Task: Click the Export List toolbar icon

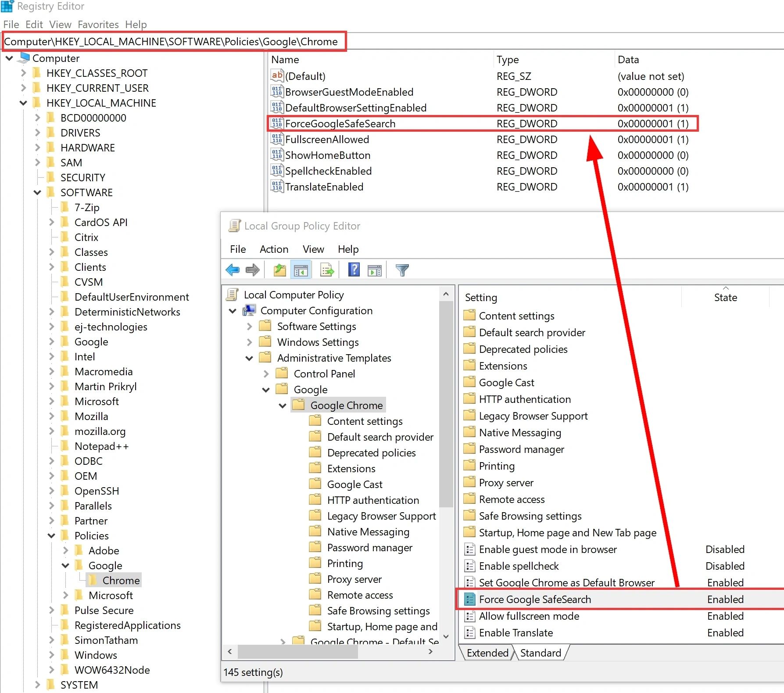Action: click(x=327, y=270)
